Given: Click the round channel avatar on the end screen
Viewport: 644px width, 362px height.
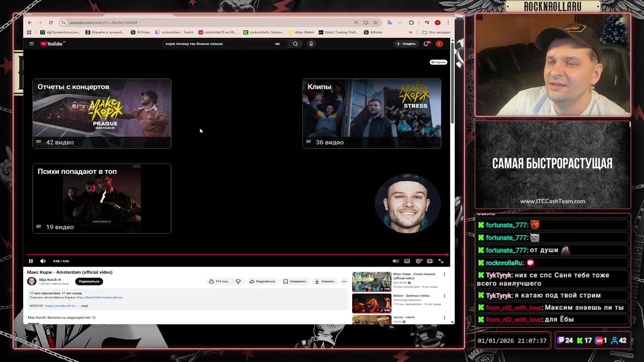Looking at the screenshot, I should (x=407, y=203).
